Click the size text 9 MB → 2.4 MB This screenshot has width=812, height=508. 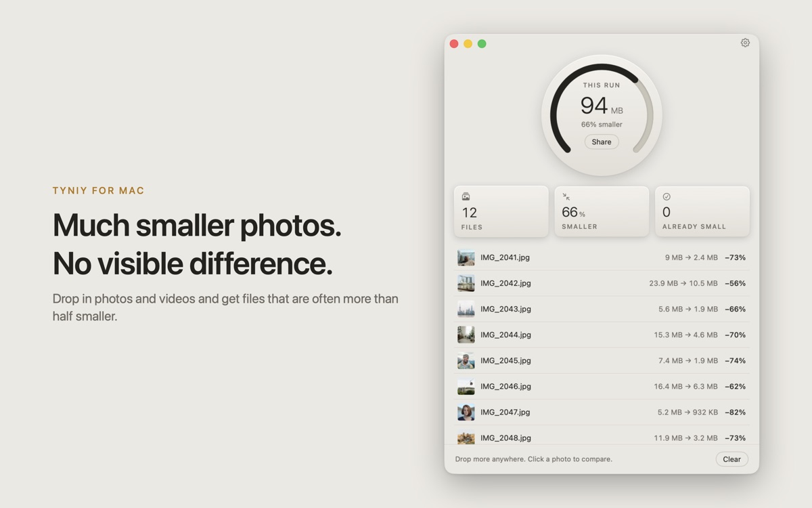click(x=692, y=257)
